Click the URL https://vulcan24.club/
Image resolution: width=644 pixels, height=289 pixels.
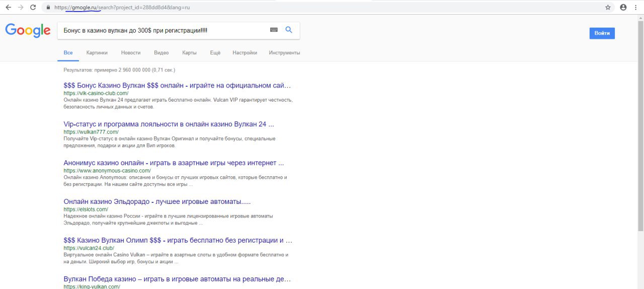tap(89, 248)
